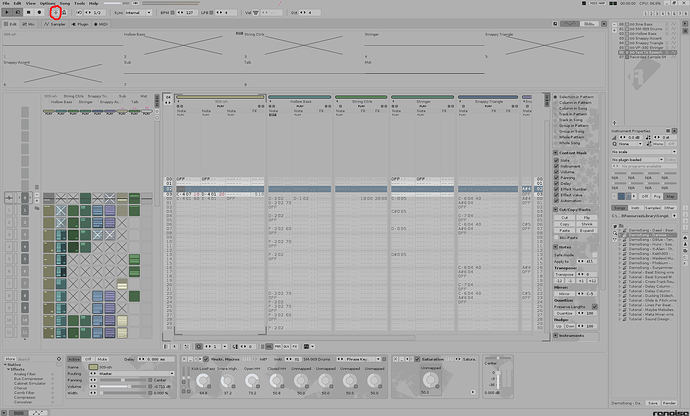Collapse the Content Mask section
Image resolution: width=690 pixels, height=416 pixels.
coord(556,153)
